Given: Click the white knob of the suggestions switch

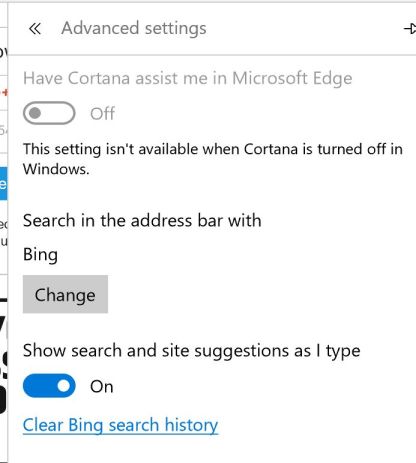Looking at the screenshot, I should pos(63,386).
